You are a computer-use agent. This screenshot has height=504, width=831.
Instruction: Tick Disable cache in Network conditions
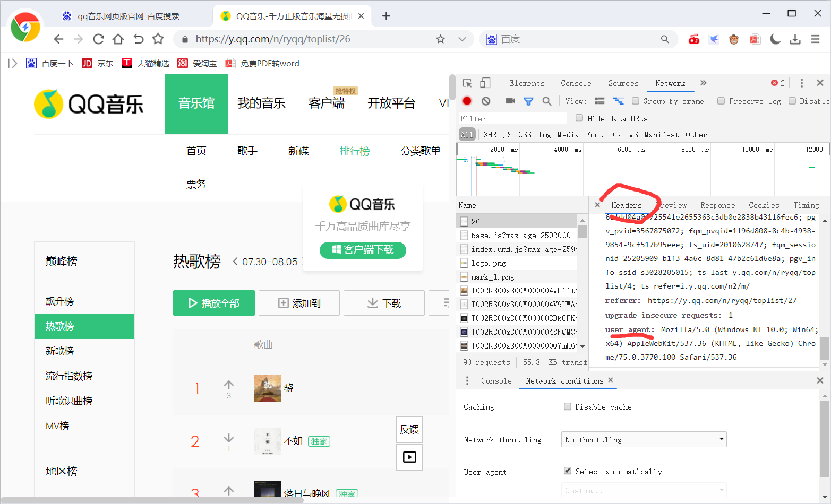[x=568, y=406]
